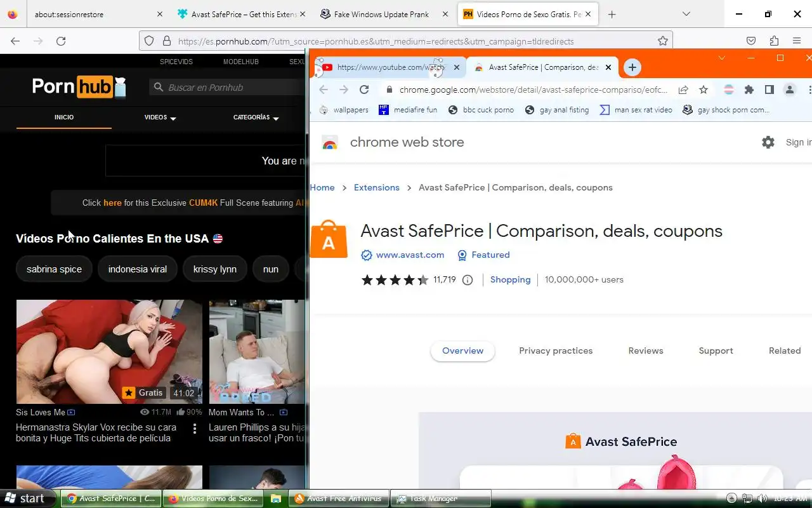Close the Fake Windows Update Prank tab
Image resolution: width=812 pixels, height=508 pixels.
pyautogui.click(x=445, y=14)
